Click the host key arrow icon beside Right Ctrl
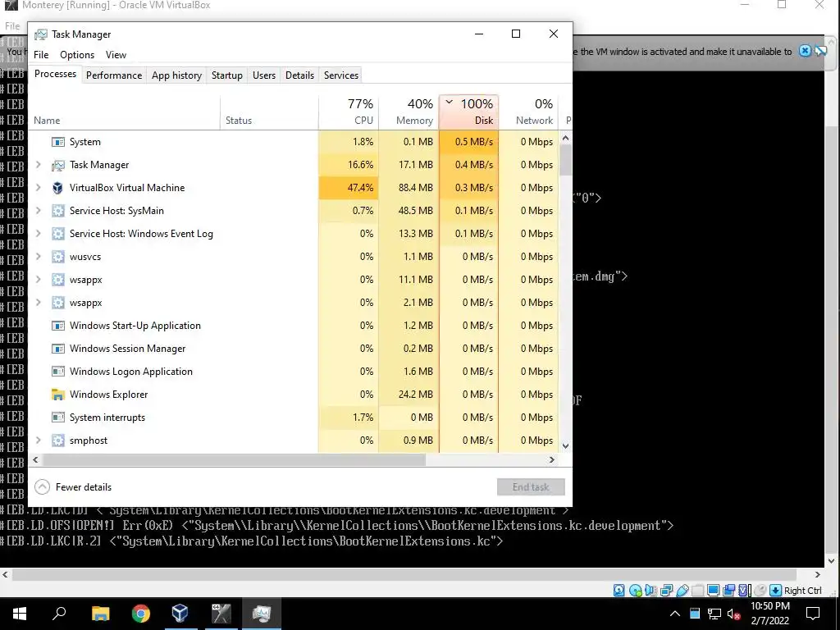The image size is (840, 630). pyautogui.click(x=776, y=591)
